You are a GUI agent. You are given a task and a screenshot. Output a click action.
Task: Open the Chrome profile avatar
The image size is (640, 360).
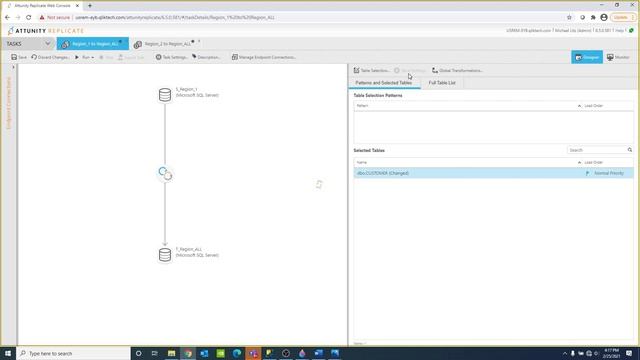604,18
